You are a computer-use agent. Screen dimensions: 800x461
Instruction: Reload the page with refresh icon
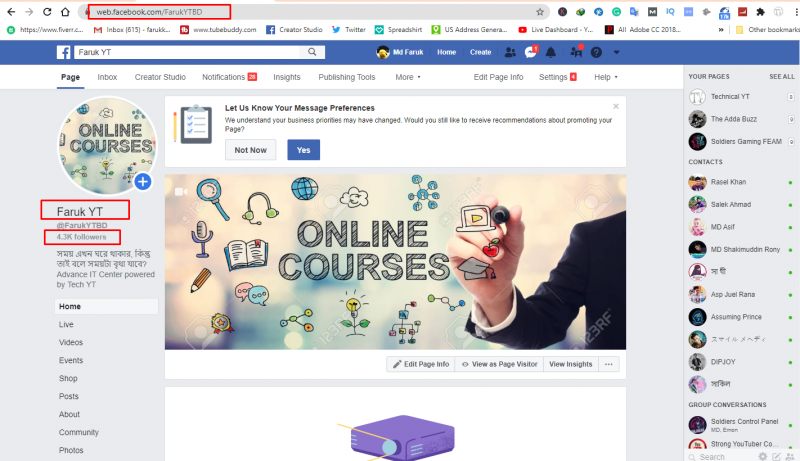coord(47,12)
